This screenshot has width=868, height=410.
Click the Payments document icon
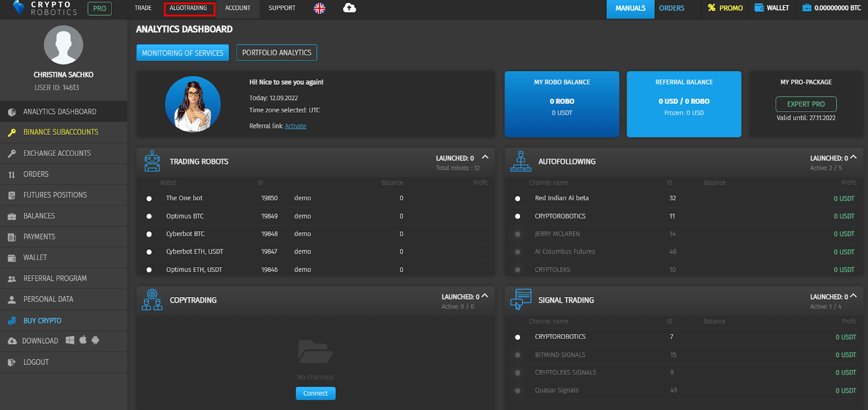click(12, 237)
